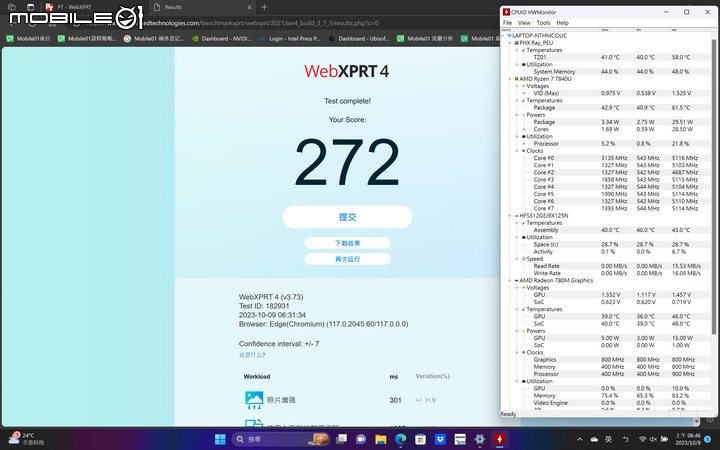Collapse the PHX Ray_PEU node
Viewport: 720px width, 450px height.
click(510, 43)
